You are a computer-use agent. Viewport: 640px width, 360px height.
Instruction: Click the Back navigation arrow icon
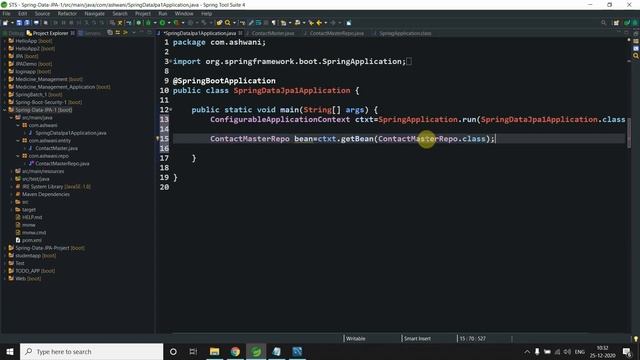pos(319,23)
